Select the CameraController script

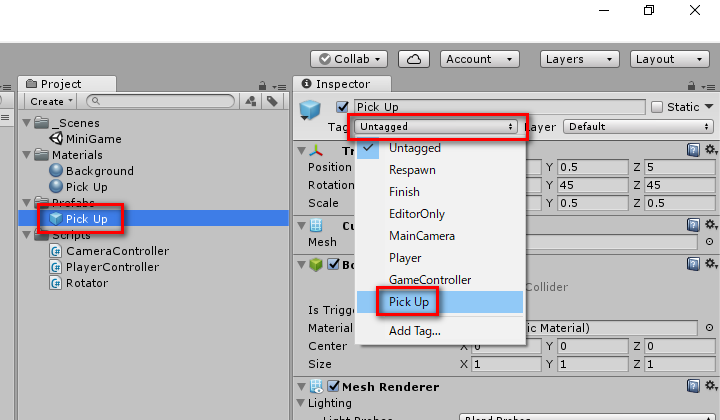pos(109,251)
